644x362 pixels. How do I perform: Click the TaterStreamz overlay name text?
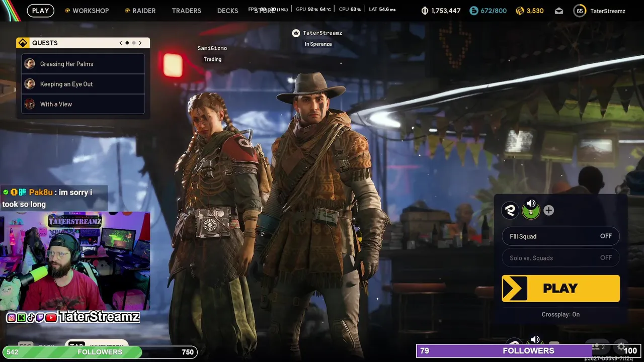click(99, 317)
